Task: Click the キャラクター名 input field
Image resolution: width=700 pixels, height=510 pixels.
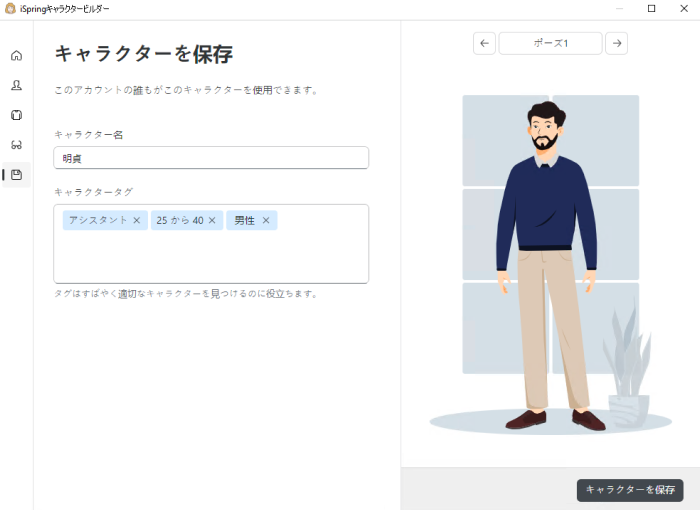Action: coord(211,158)
